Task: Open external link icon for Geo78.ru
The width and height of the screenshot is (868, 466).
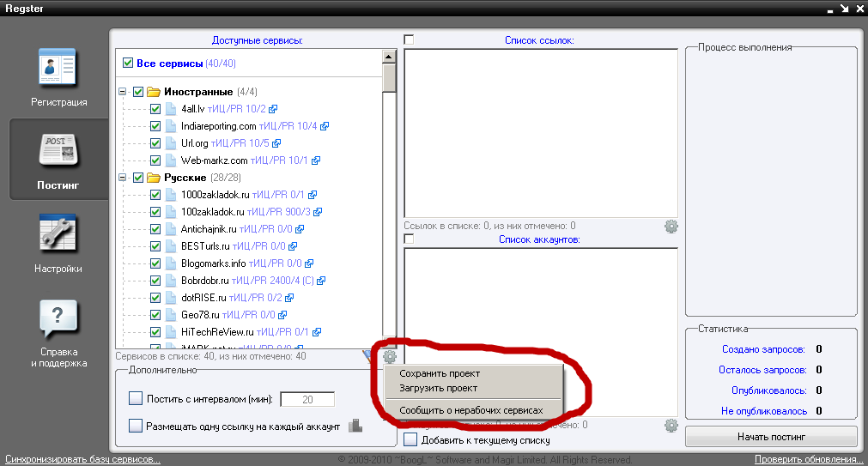Action: point(282,315)
